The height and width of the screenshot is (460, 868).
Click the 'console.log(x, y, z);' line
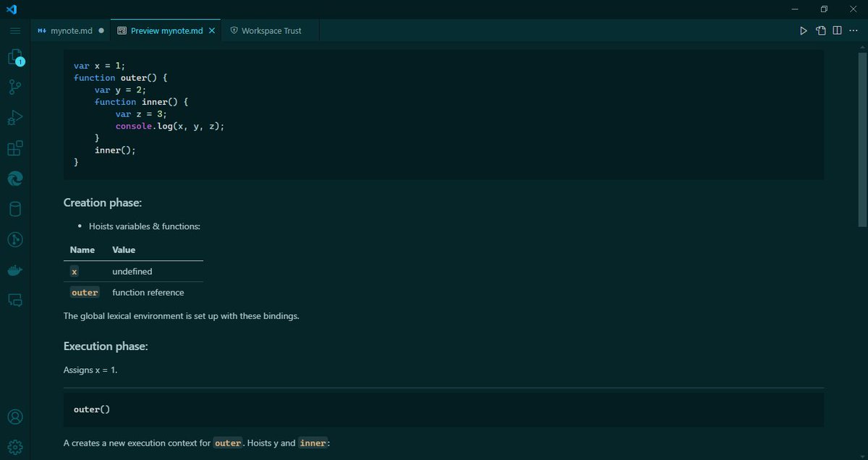[x=170, y=126]
